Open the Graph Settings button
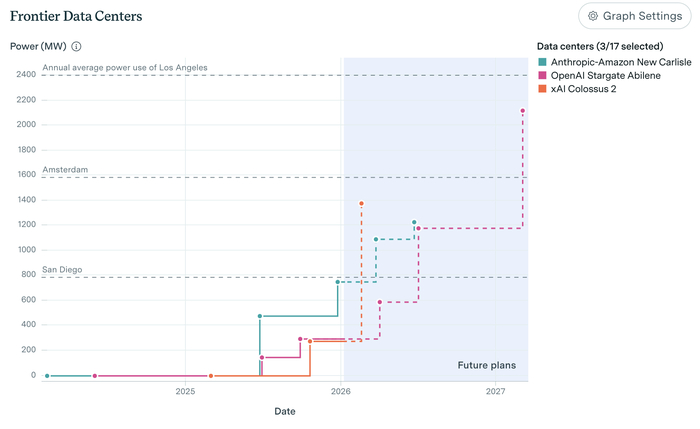This screenshot has height=429, width=700. coord(634,16)
